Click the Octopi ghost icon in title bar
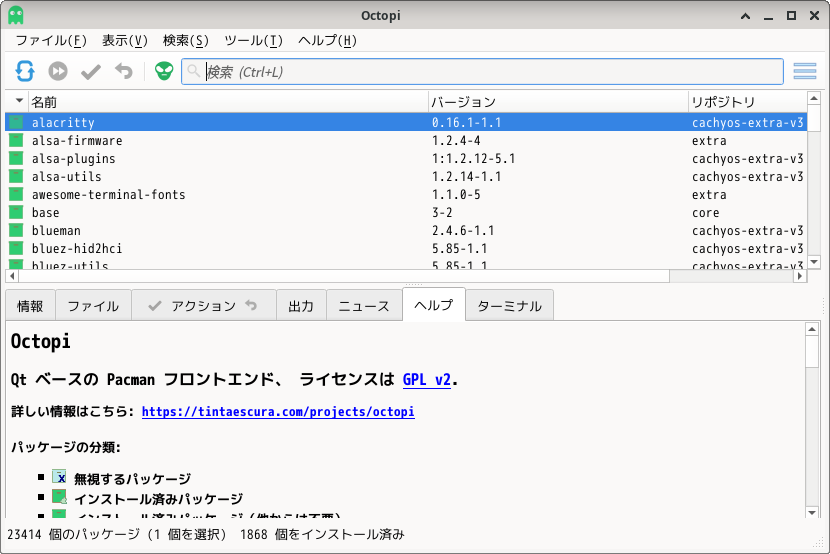Screen dimensions: 830x554 (x=16, y=15)
